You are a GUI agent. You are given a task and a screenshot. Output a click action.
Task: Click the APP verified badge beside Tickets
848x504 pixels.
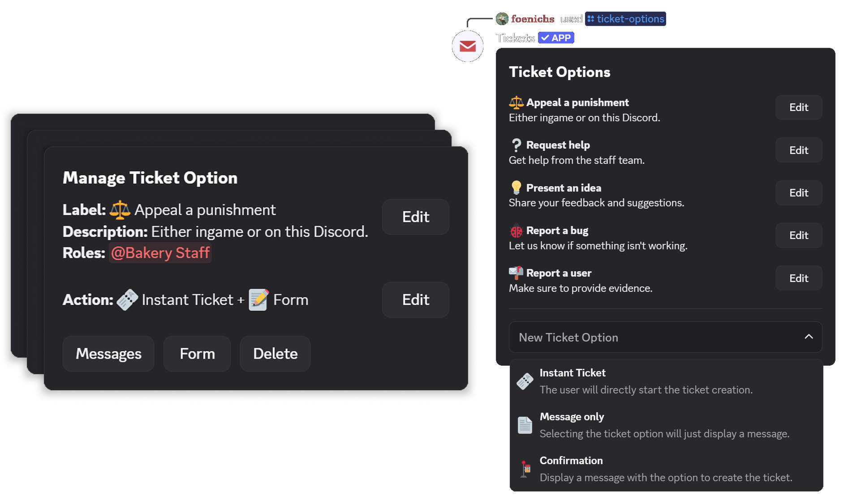coord(556,38)
